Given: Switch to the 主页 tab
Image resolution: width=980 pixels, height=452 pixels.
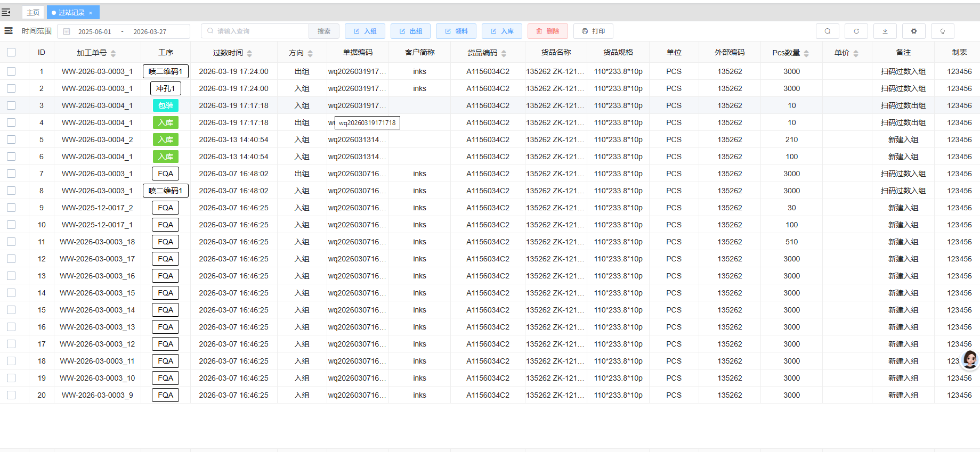Looking at the screenshot, I should click(33, 12).
